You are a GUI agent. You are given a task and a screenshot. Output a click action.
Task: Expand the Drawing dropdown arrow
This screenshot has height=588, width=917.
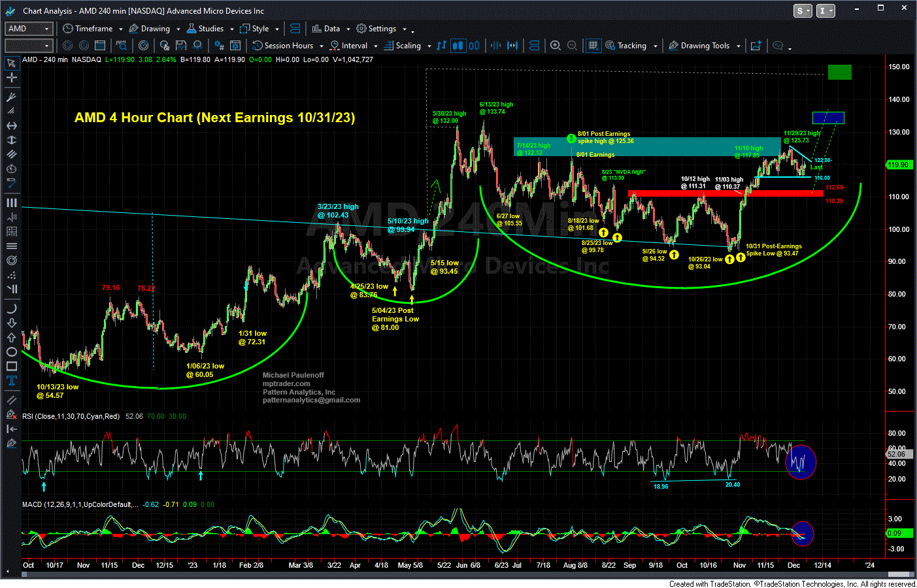click(178, 29)
